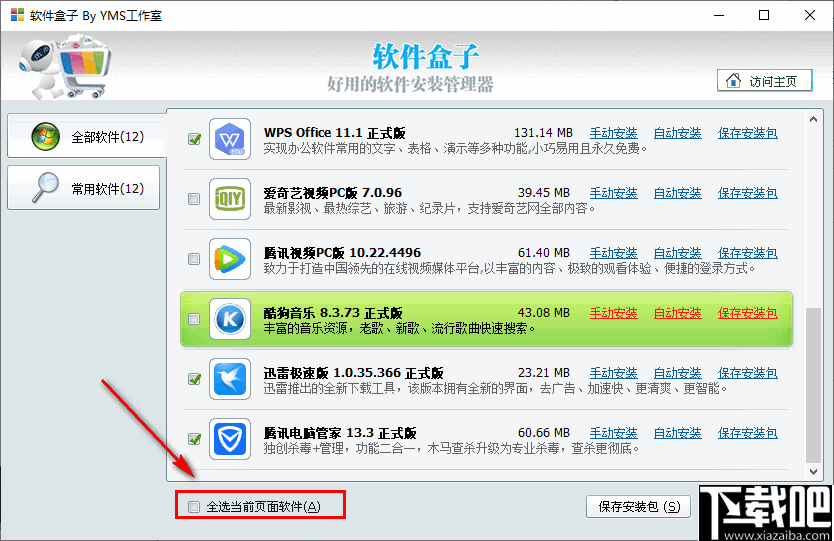Image resolution: width=834 pixels, height=541 pixels.
Task: Click 保存安装包 link for 腾讯视频
Action: coord(747,253)
